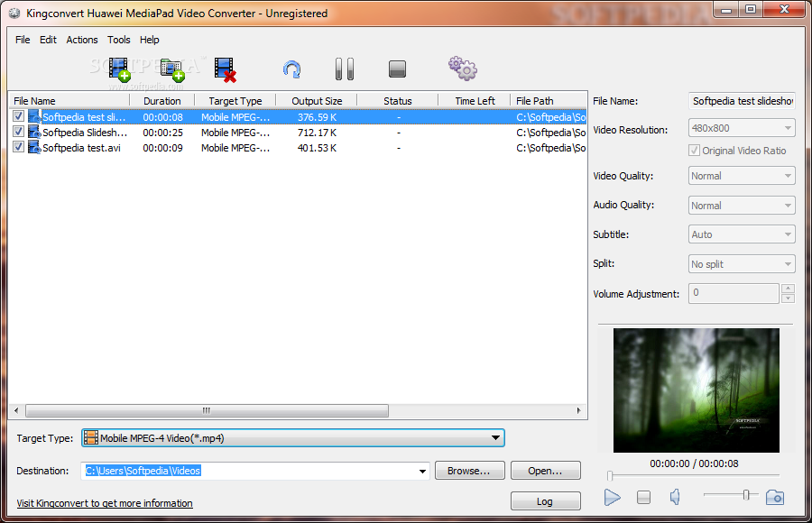
Task: Uncheck the Softpedia Slidesh... row checkbox
Action: tap(19, 132)
